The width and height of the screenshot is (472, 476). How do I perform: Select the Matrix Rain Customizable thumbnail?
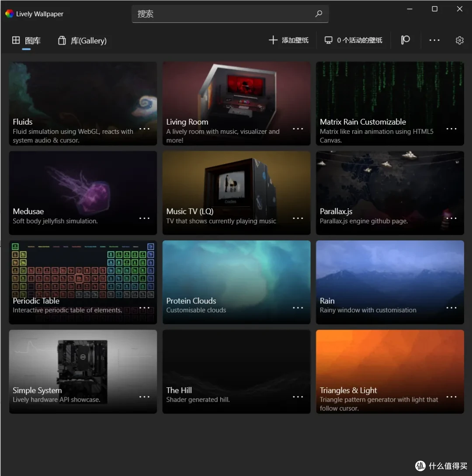coord(390,104)
